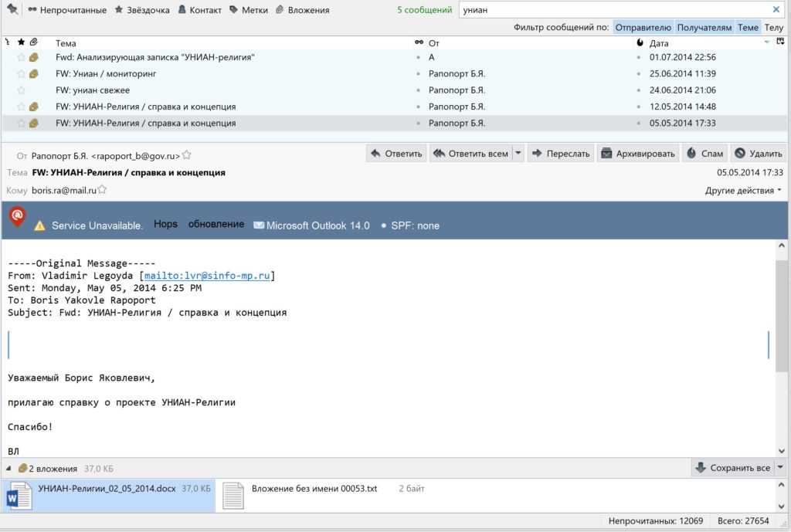Click Переслать forward button

click(561, 154)
